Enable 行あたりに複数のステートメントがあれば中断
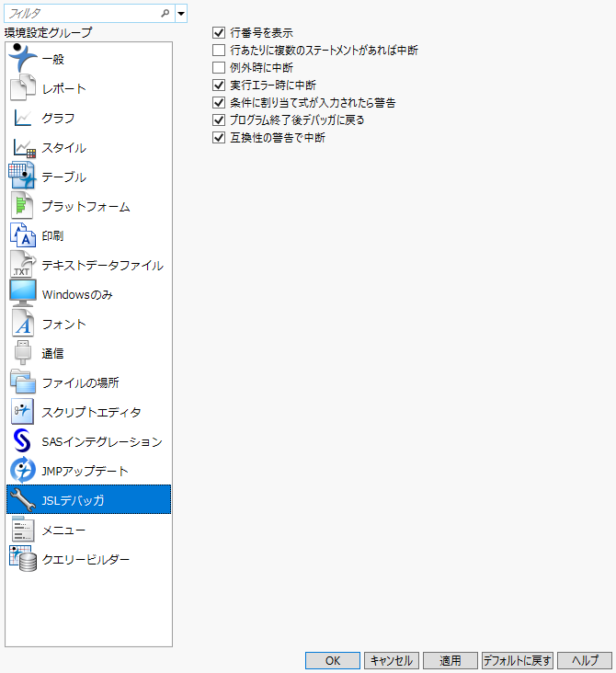 point(219,50)
